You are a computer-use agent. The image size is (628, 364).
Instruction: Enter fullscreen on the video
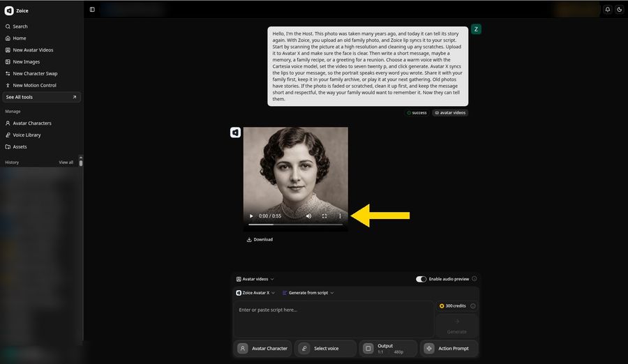tap(324, 216)
